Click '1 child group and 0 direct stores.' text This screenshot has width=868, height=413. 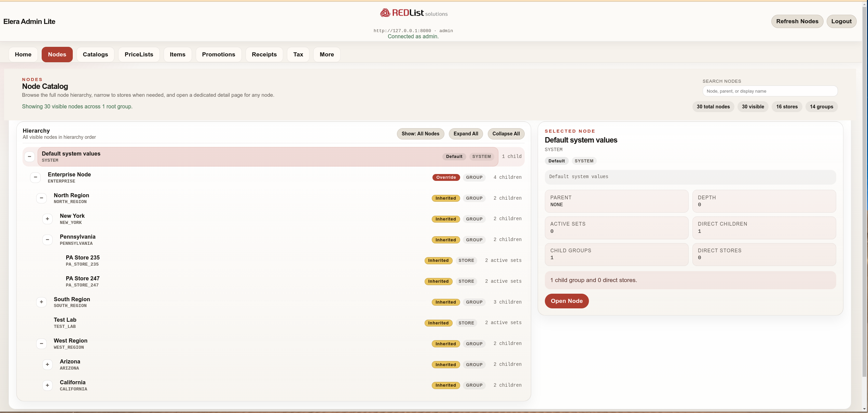(593, 280)
